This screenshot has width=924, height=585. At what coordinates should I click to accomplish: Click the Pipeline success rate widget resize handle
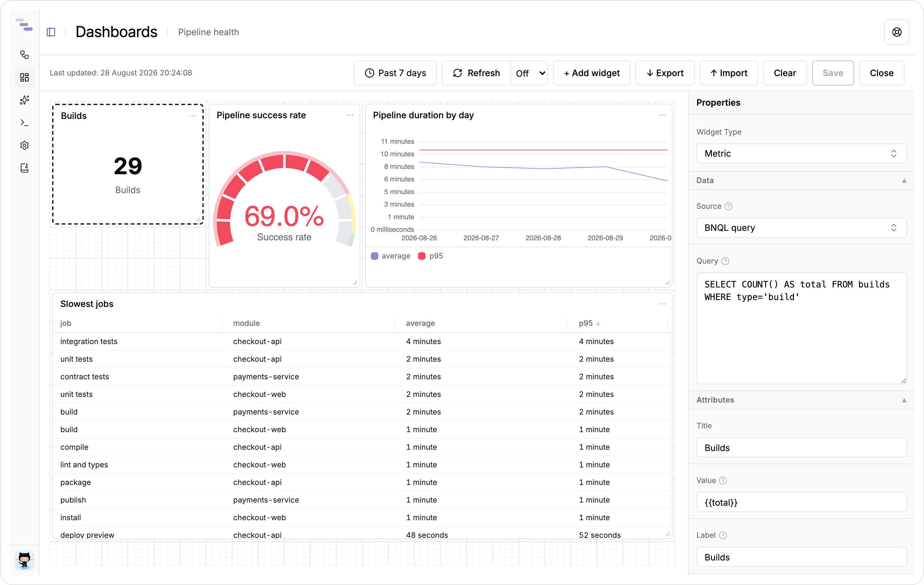pos(355,282)
